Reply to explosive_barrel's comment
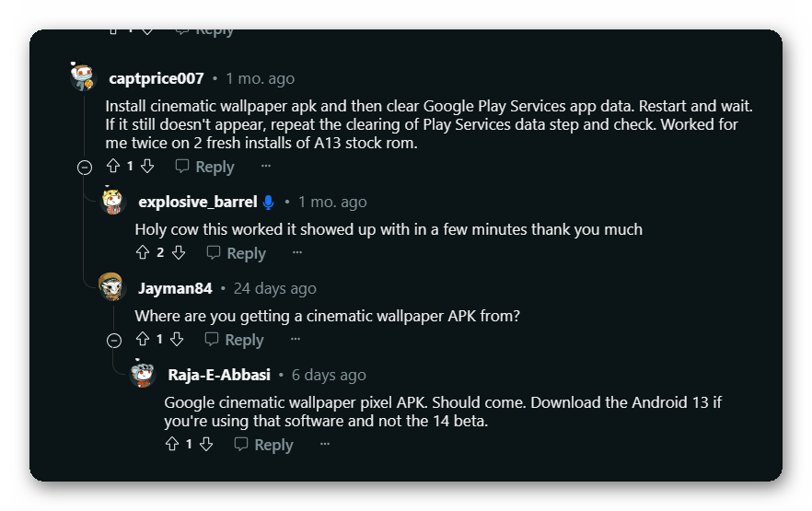812x511 pixels. click(237, 253)
